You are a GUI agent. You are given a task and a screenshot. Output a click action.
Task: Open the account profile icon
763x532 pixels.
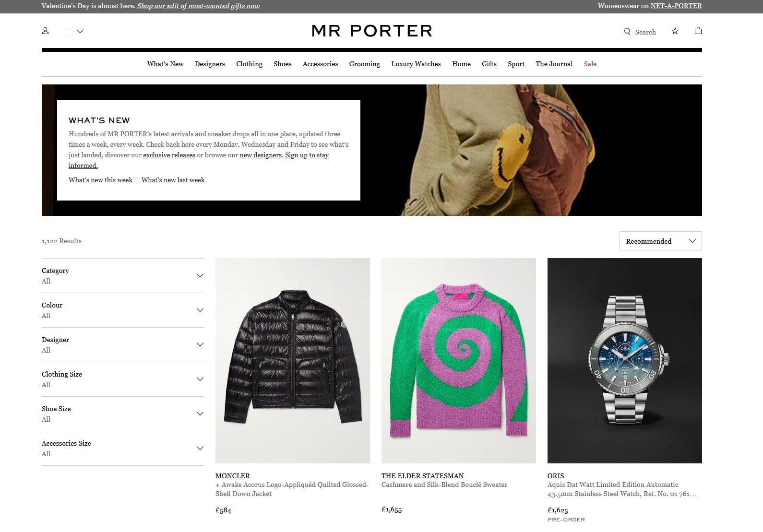click(x=46, y=31)
